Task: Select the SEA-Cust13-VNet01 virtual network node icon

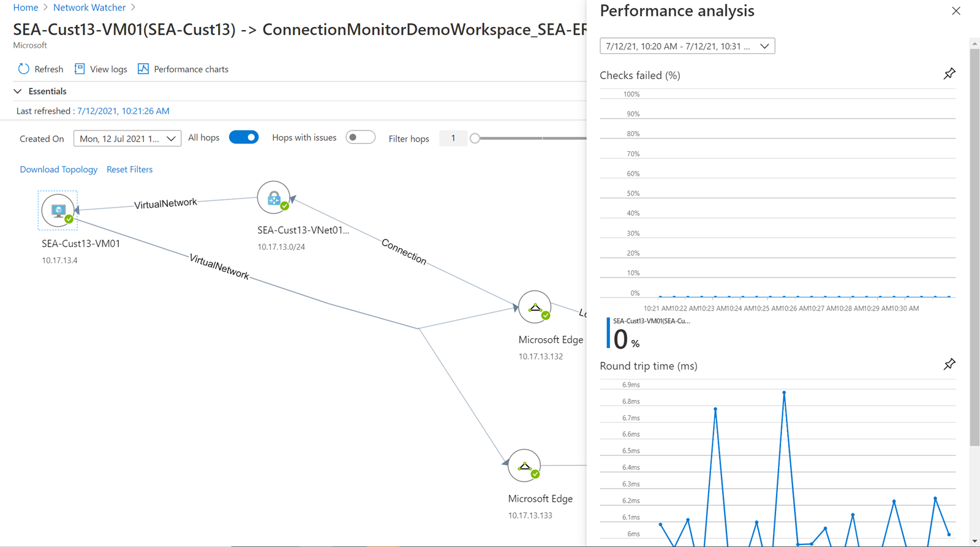Action: [274, 198]
